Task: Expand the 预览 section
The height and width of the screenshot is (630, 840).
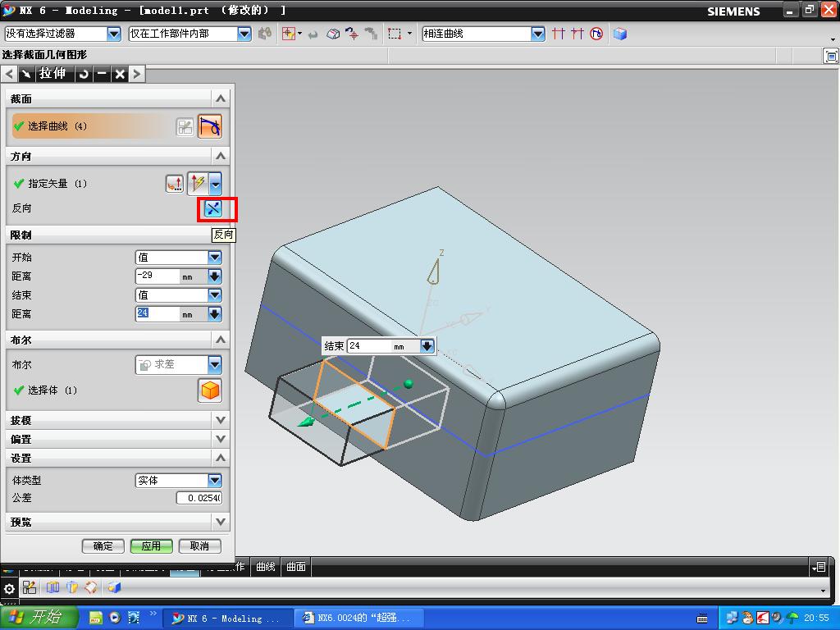Action: point(221,521)
